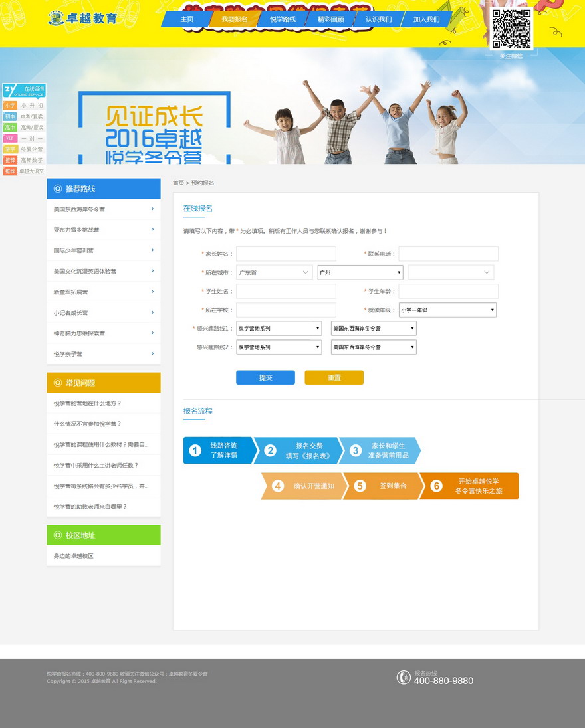Open the 就读年级 dropdown showing 小学一年级

(447, 310)
